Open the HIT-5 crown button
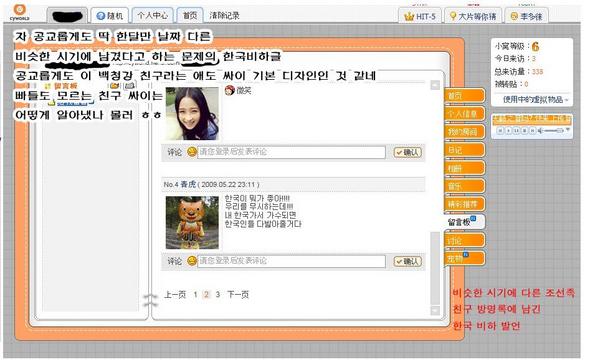Viewport: 590px width, 362px height. (420, 16)
